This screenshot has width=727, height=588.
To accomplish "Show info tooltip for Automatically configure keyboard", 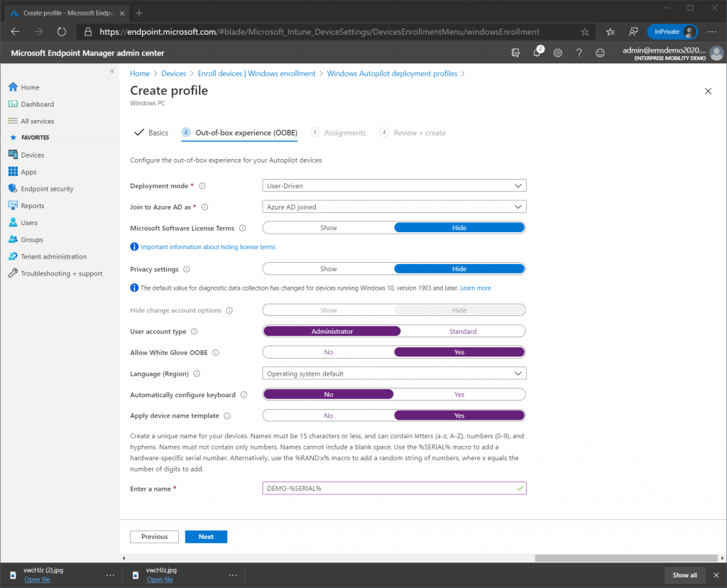I will coord(244,395).
